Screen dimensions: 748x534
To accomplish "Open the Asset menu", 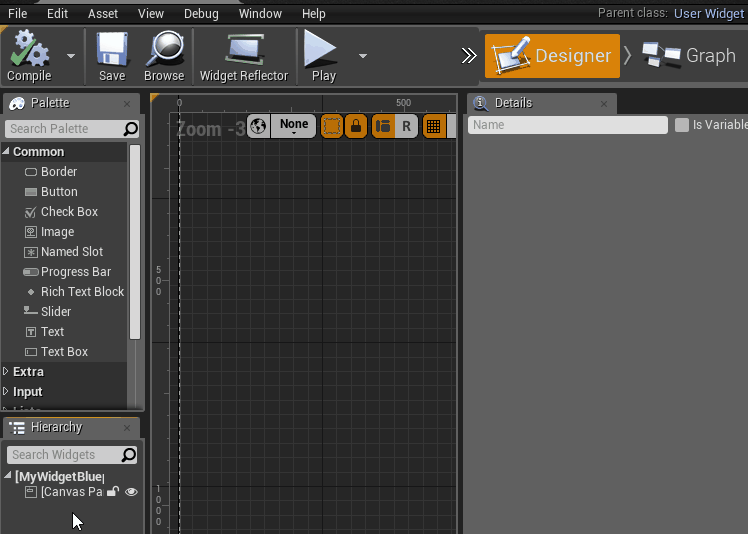I will click(102, 14).
